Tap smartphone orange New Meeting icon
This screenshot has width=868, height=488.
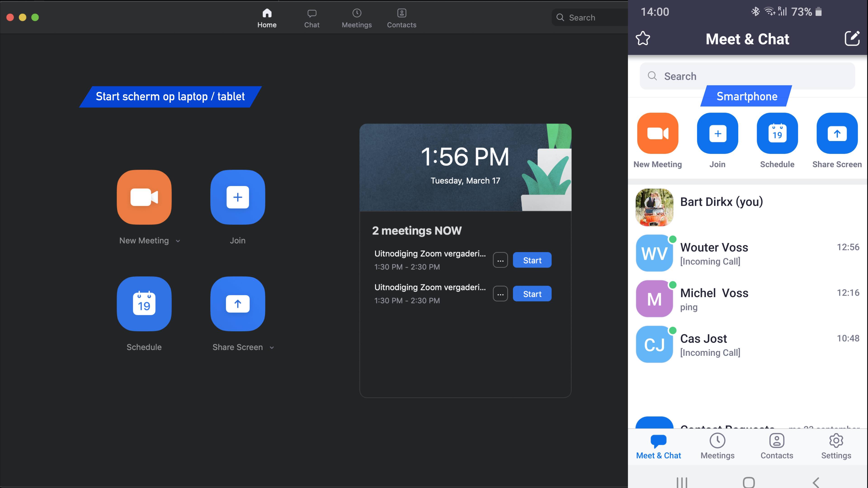coord(657,133)
